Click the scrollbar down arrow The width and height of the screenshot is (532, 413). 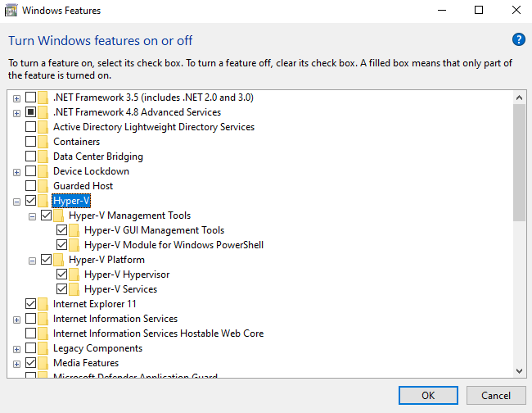519,371
